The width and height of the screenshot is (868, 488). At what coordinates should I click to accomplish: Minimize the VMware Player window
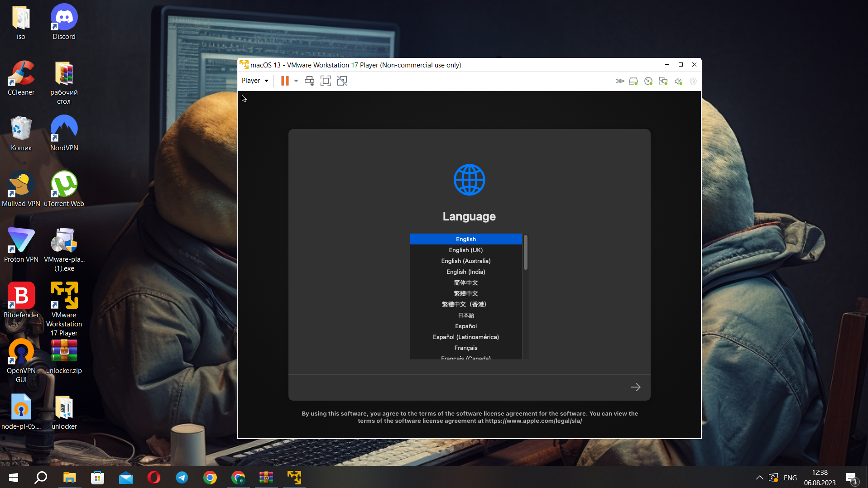click(667, 65)
